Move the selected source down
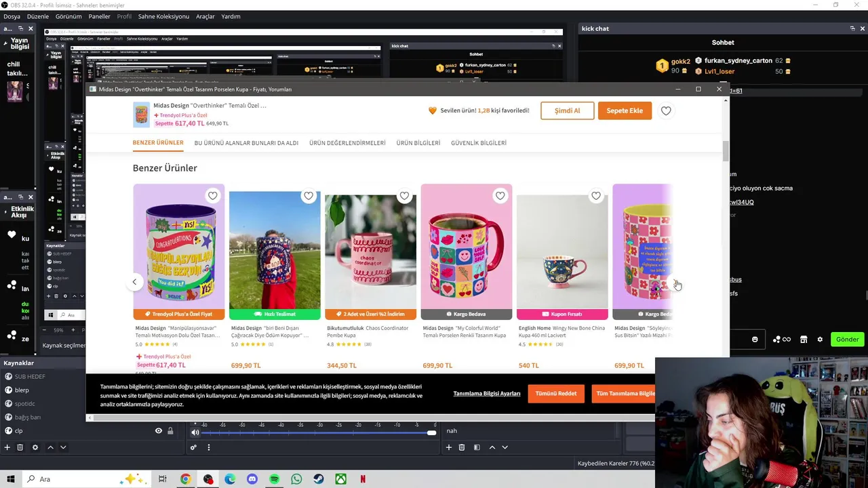 [x=63, y=447]
